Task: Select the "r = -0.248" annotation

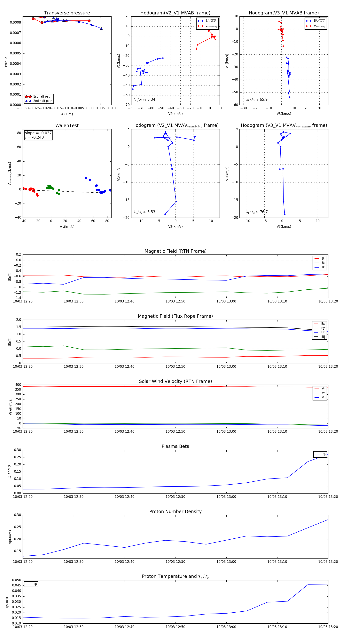Action: (x=35, y=137)
